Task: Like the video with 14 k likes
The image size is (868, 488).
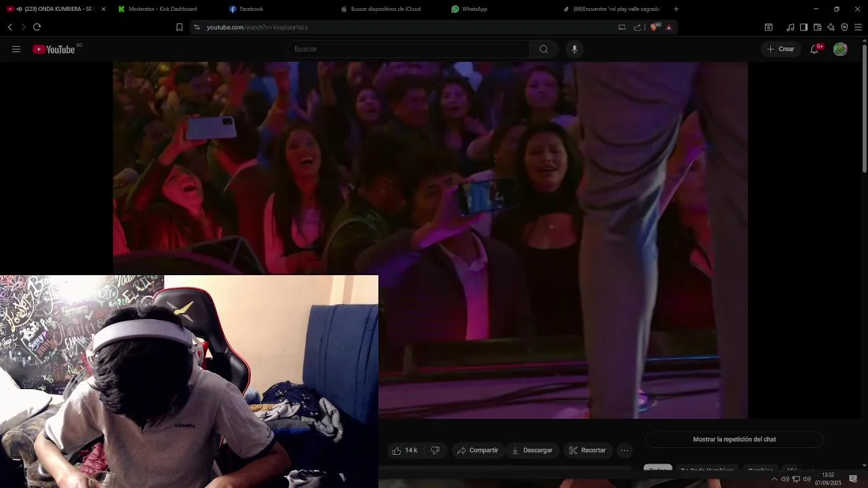Action: (x=406, y=451)
